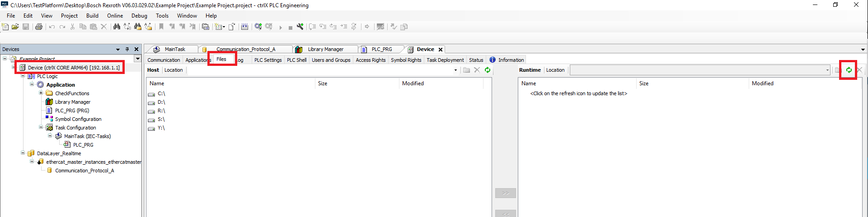Select the C:\ drive in Host list
Screen dimensions: 868x217
161,94
